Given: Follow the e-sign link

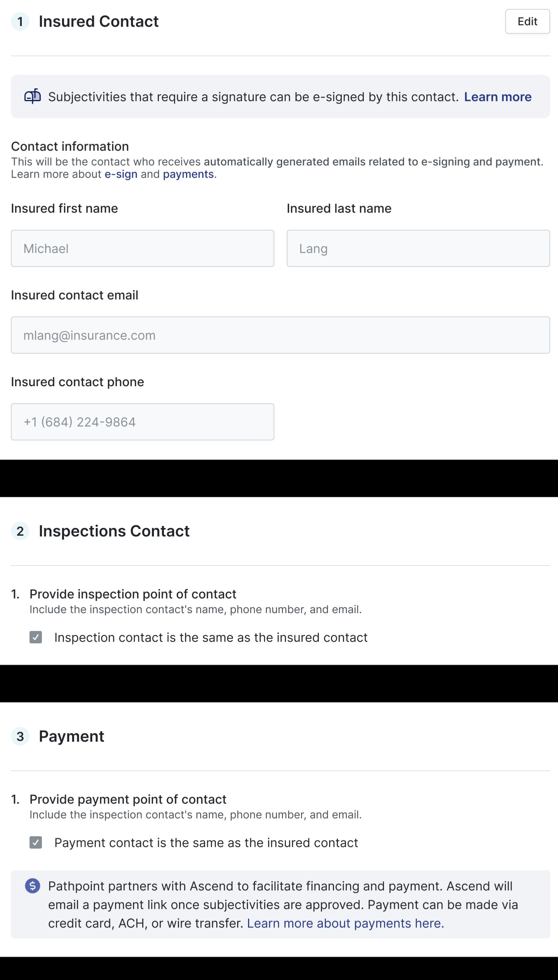Looking at the screenshot, I should pyautogui.click(x=121, y=174).
